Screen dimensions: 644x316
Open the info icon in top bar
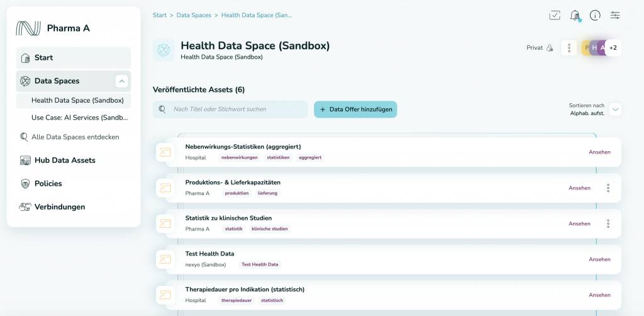tap(595, 16)
